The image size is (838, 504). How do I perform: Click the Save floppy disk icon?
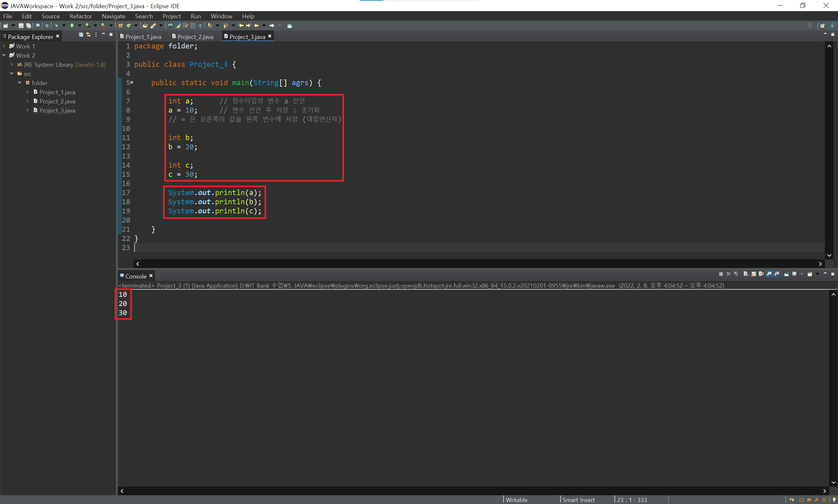[x=21, y=26]
